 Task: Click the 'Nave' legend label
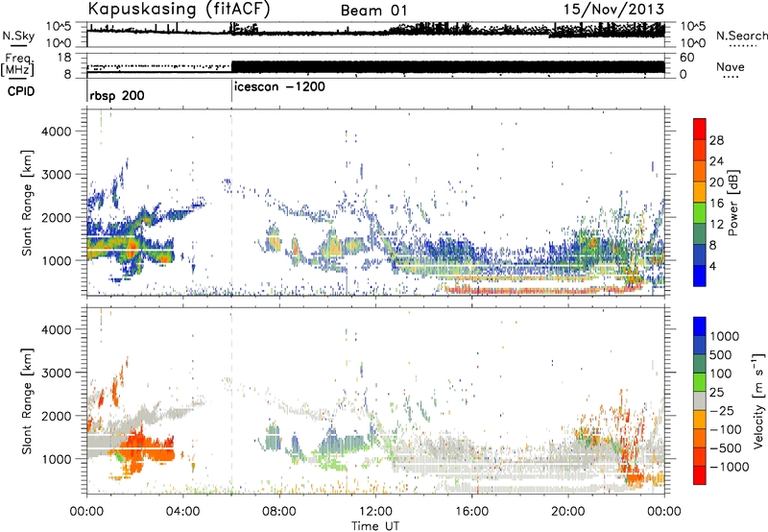(x=731, y=66)
